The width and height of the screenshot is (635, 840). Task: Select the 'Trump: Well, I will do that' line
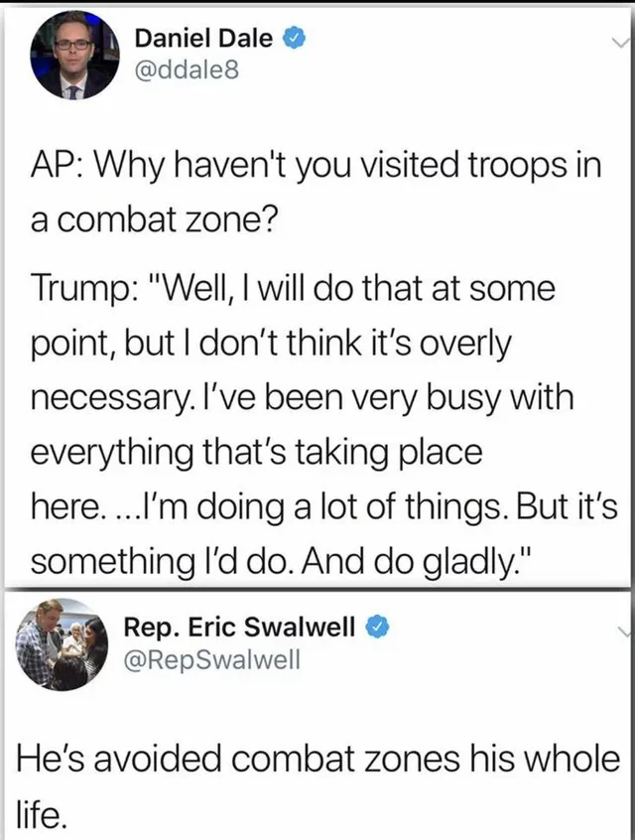293,290
